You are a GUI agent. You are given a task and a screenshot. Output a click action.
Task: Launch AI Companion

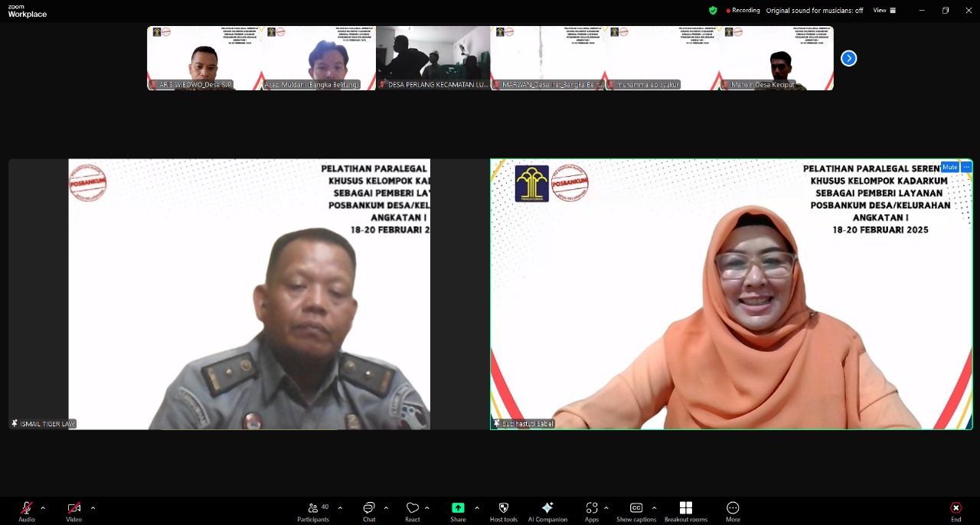coord(547,511)
